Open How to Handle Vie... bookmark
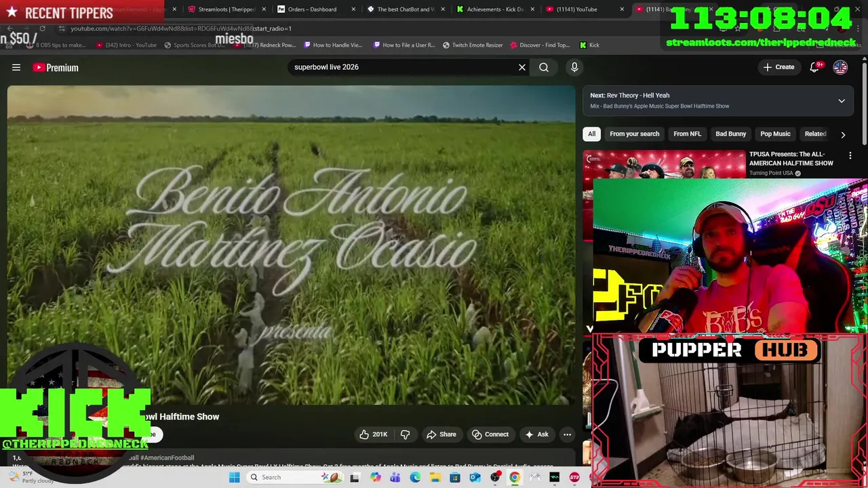Image resolution: width=868 pixels, height=488 pixels. pos(333,45)
